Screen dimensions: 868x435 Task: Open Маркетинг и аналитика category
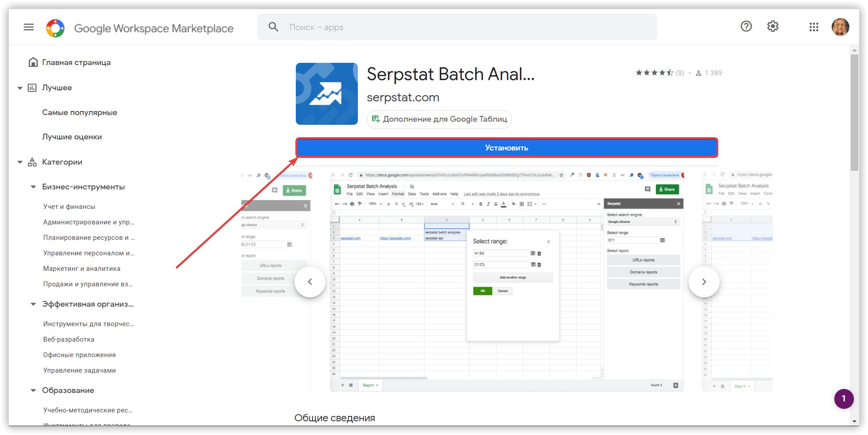81,269
